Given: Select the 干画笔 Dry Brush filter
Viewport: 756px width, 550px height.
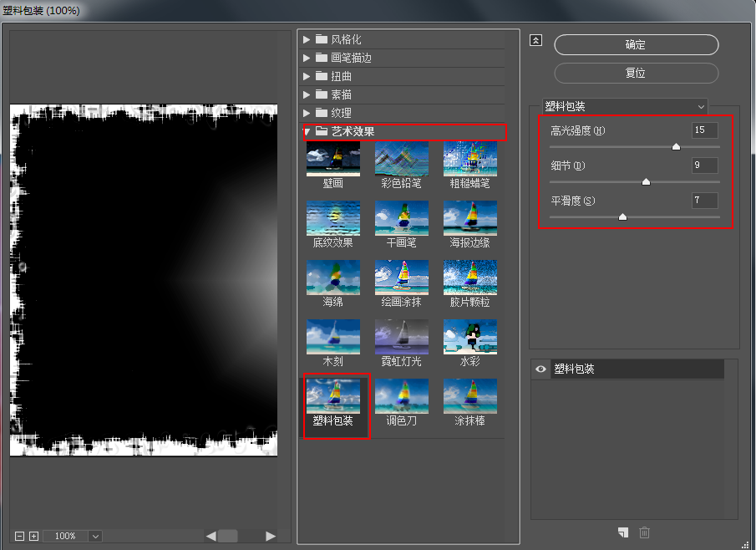Looking at the screenshot, I should tap(401, 217).
